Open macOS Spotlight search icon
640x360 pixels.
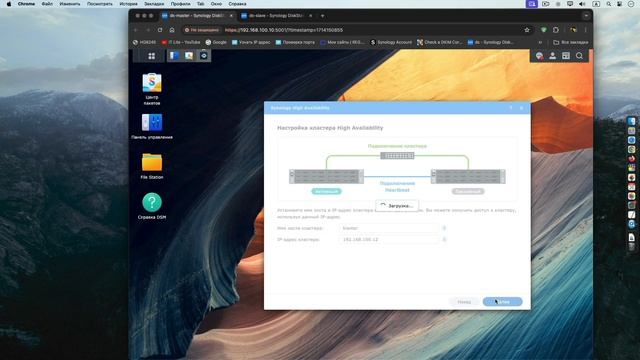click(x=609, y=4)
